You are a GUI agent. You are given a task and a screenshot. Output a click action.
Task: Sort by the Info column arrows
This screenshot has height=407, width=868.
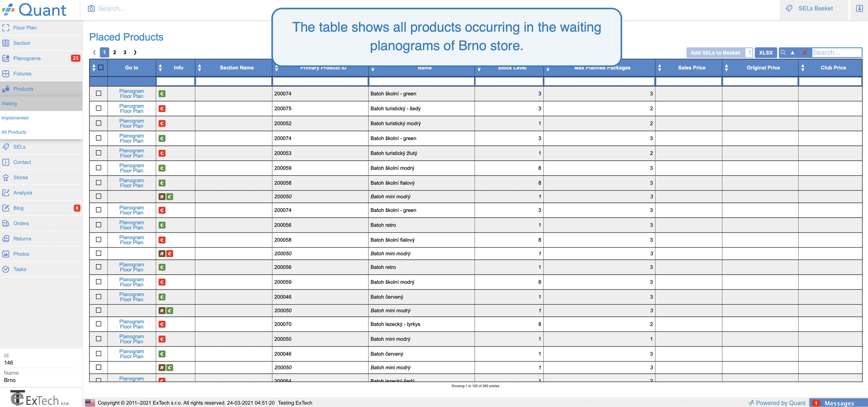tap(160, 68)
